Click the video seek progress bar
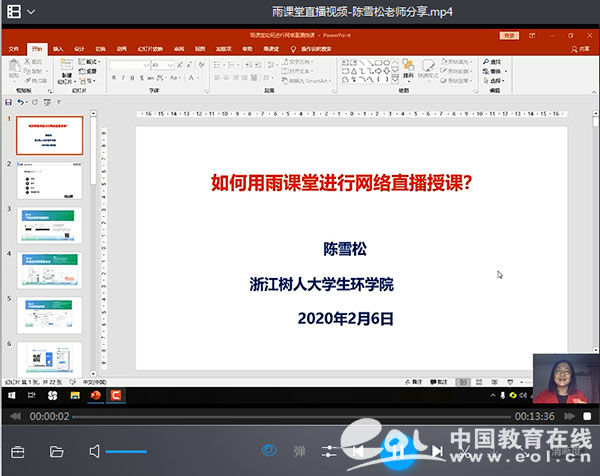600x476 pixels. click(292, 417)
